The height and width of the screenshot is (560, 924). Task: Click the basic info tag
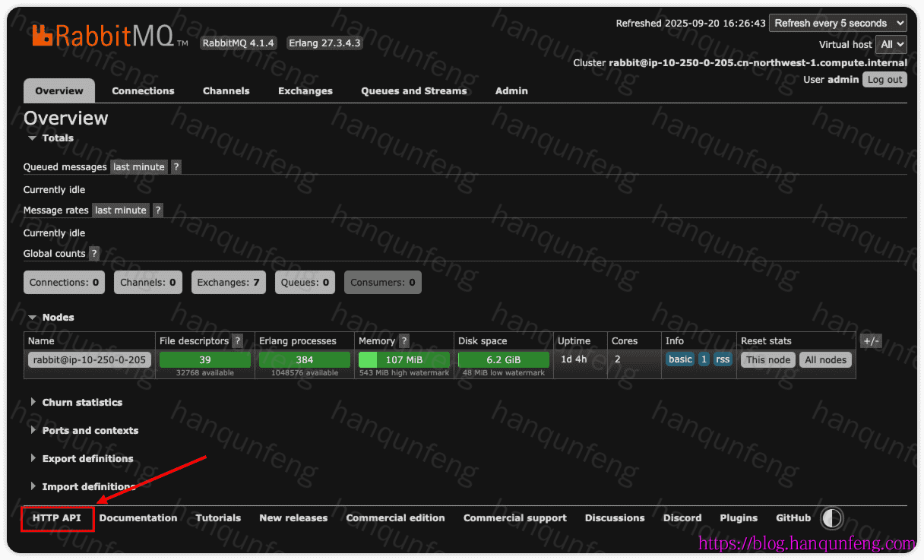tap(680, 360)
